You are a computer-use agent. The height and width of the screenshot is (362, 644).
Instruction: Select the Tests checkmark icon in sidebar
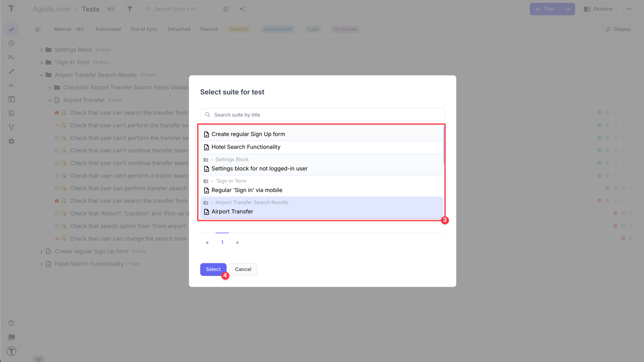click(11, 29)
